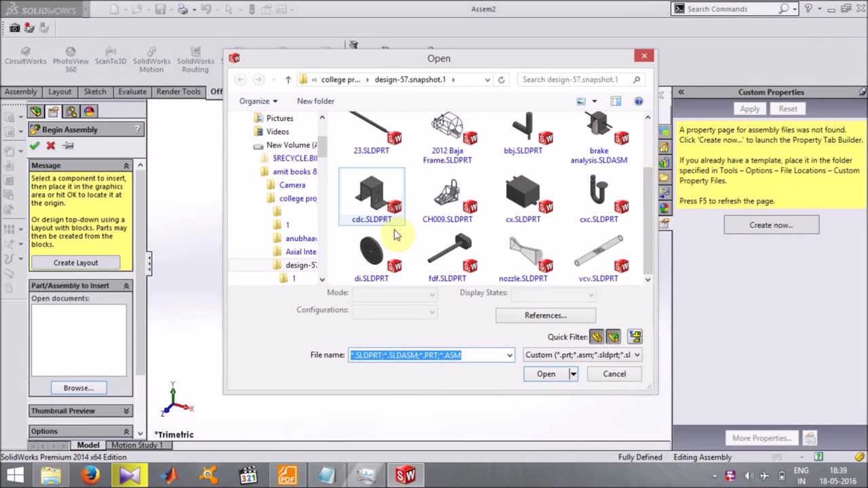Switch to the Assembly CommandManager tab
The width and height of the screenshot is (868, 488).
21,91
